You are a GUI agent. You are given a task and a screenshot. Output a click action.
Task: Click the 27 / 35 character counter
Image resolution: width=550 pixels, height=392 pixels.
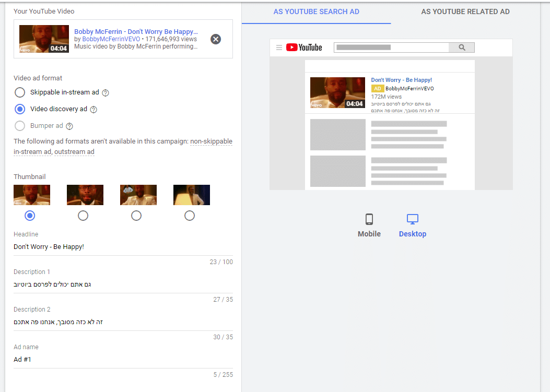point(223,300)
